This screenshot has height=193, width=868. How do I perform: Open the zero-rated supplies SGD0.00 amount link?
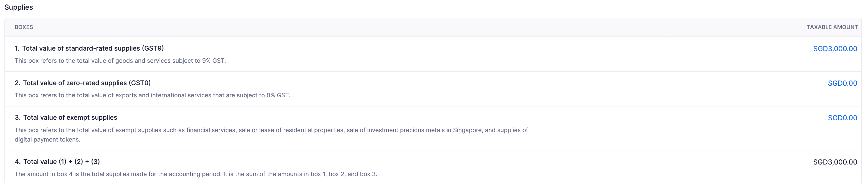[842, 84]
